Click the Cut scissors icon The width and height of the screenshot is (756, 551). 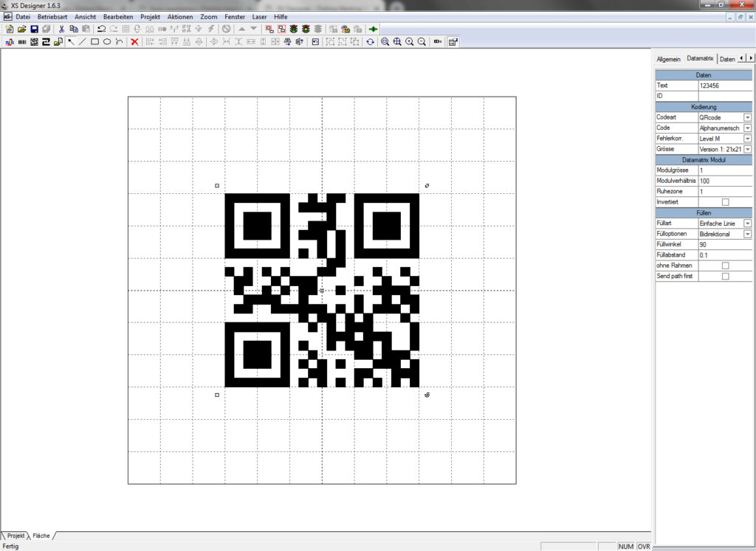pos(62,29)
